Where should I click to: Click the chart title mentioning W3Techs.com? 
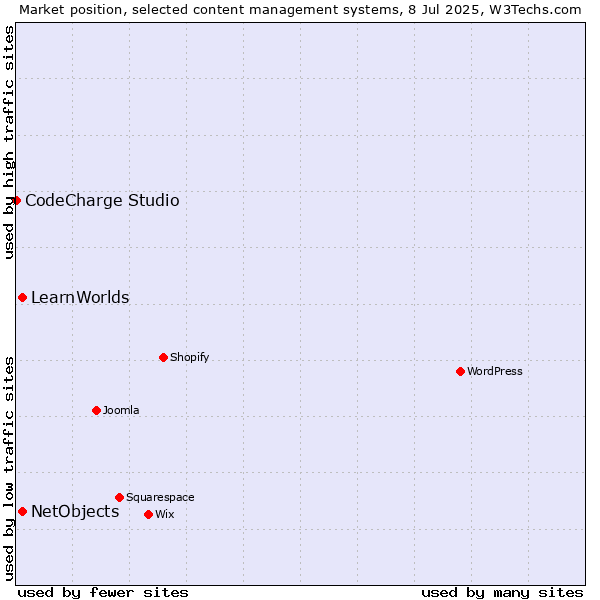[x=300, y=10]
